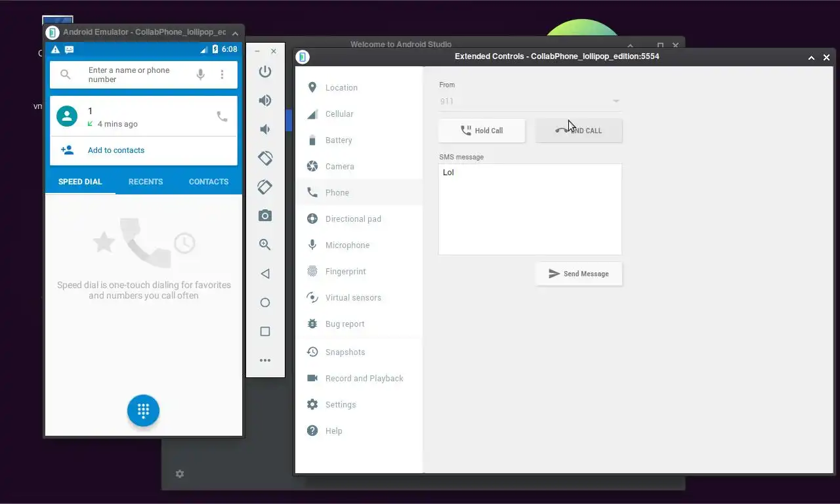Click the Add to contacts link

tap(116, 150)
